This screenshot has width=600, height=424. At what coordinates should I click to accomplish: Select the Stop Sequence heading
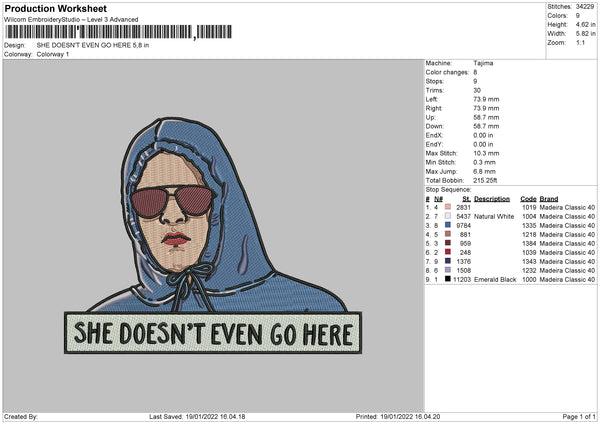[448, 188]
